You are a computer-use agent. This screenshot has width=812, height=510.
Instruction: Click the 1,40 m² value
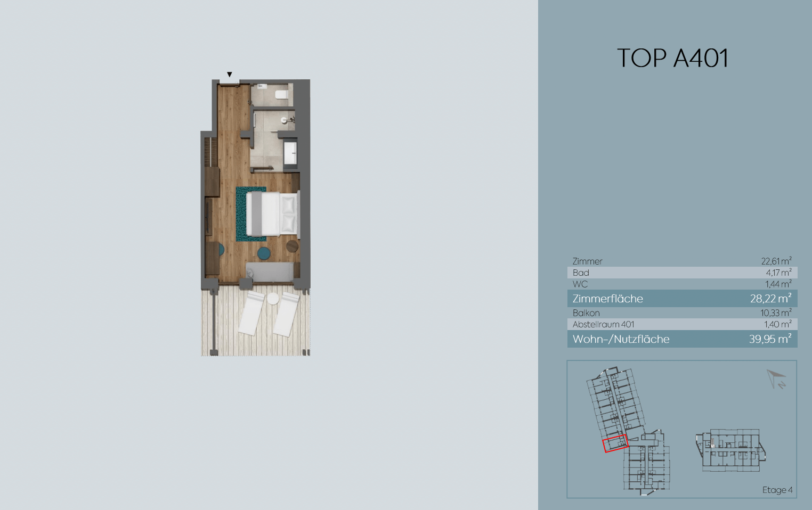(x=778, y=324)
